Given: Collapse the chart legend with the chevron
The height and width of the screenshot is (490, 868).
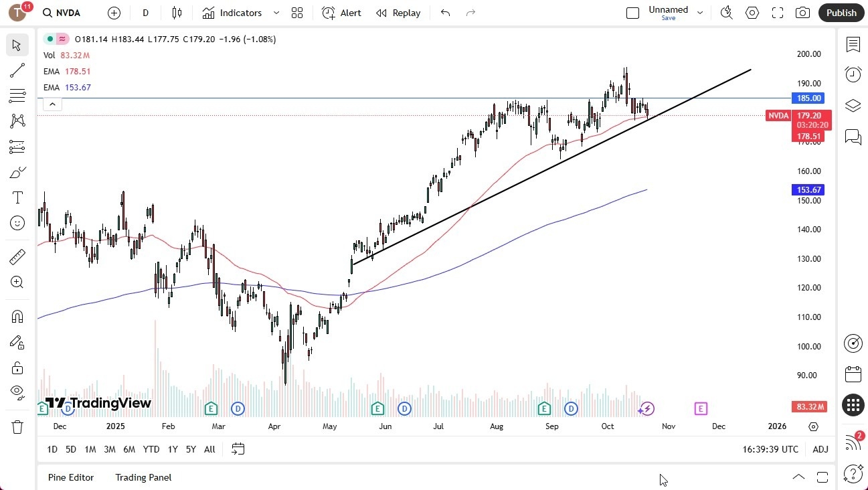Looking at the screenshot, I should pos(52,104).
